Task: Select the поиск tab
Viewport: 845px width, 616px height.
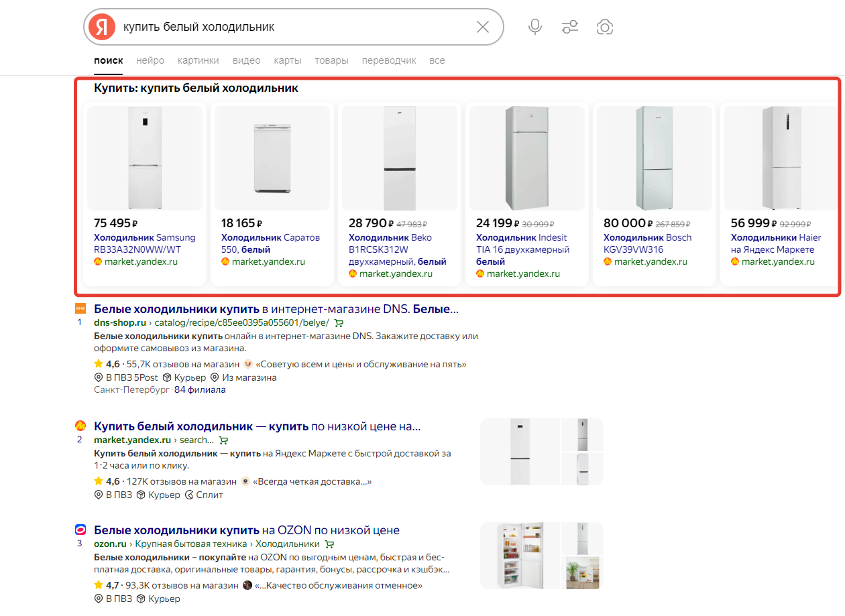Action: pos(109,60)
